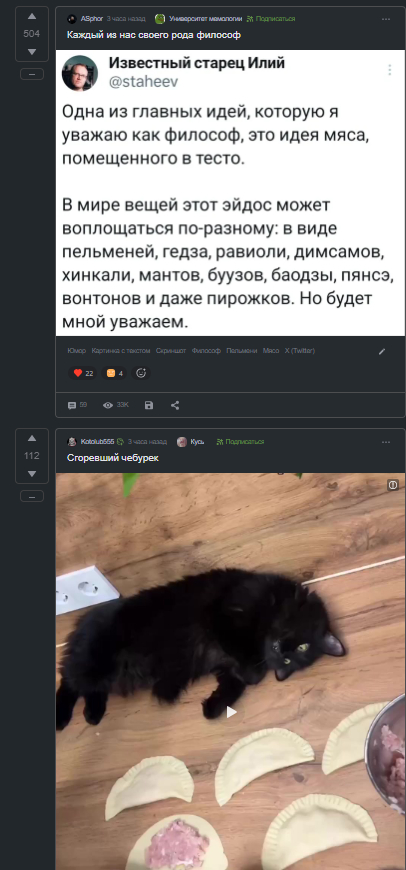Toggle the heart reaction with 22 count
Image resolution: width=406 pixels, height=870 pixels.
point(83,373)
